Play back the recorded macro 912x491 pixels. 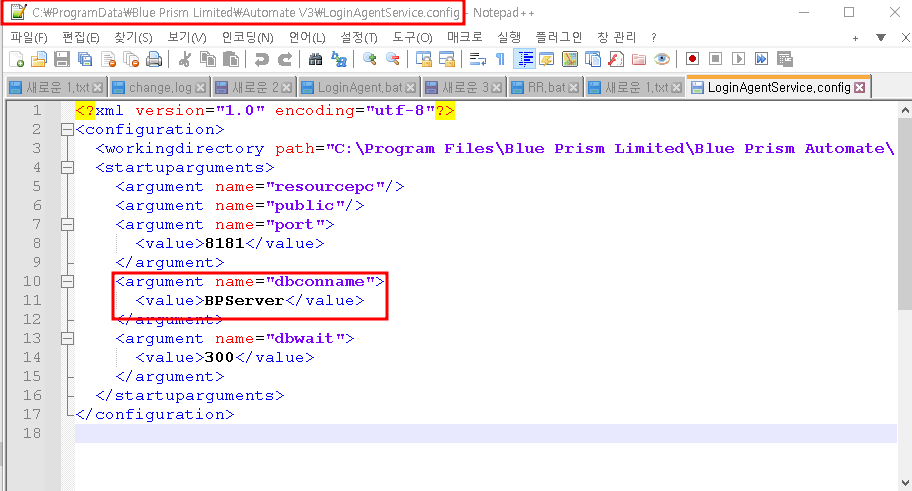(739, 59)
